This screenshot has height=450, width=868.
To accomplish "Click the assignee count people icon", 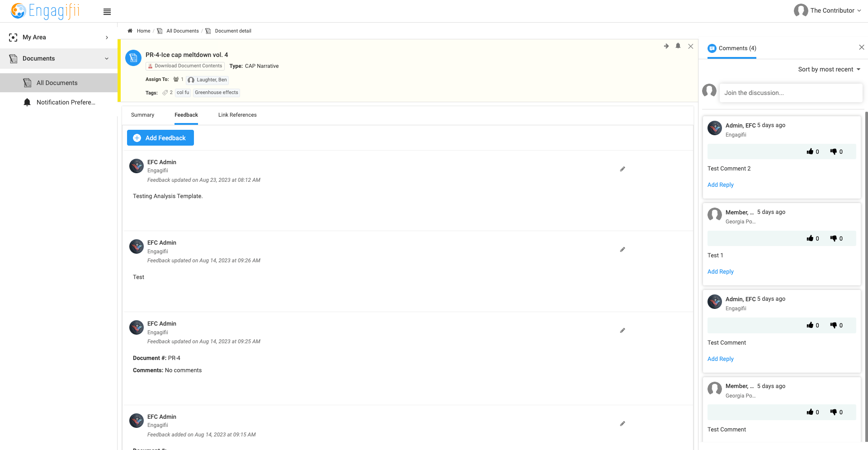I will coord(176,79).
